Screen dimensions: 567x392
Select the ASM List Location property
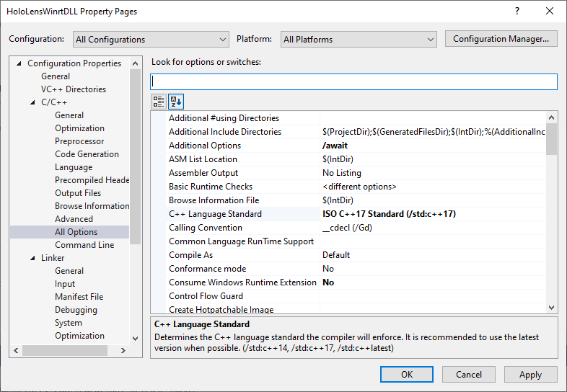point(203,159)
